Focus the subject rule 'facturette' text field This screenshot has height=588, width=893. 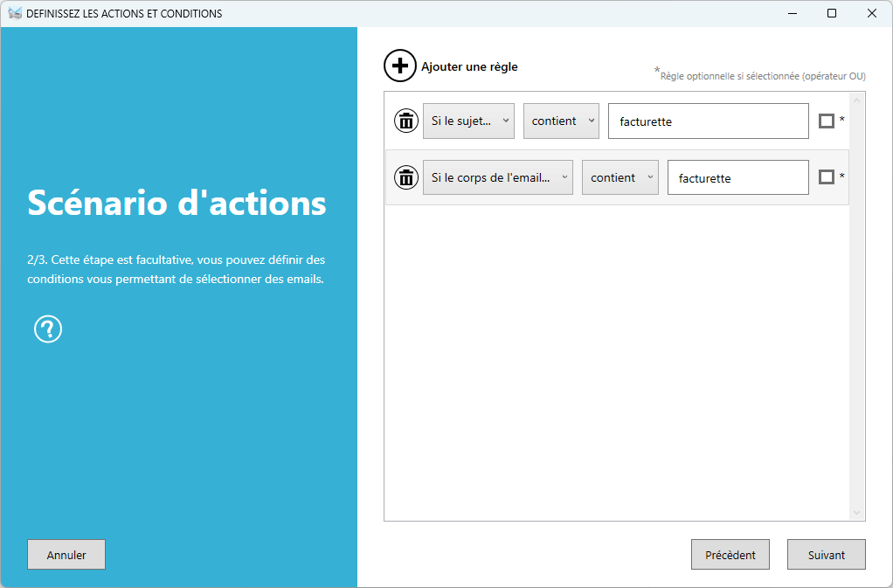point(708,121)
